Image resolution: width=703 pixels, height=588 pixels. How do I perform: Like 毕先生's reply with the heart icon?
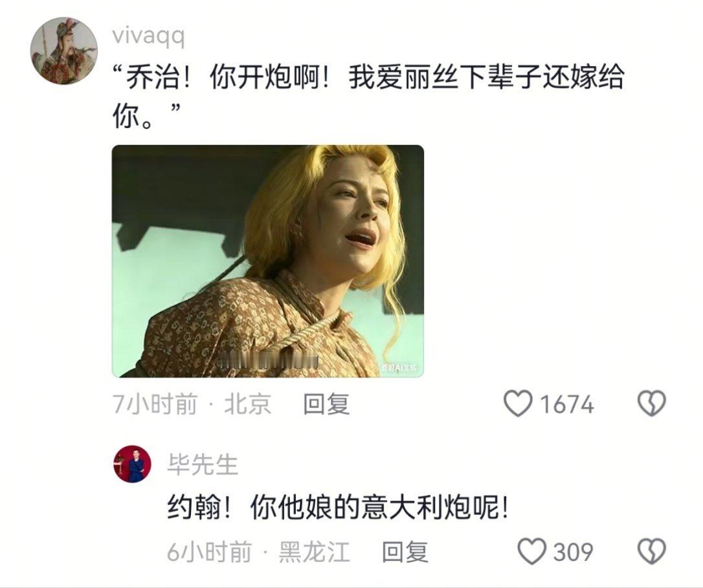pyautogui.click(x=532, y=550)
